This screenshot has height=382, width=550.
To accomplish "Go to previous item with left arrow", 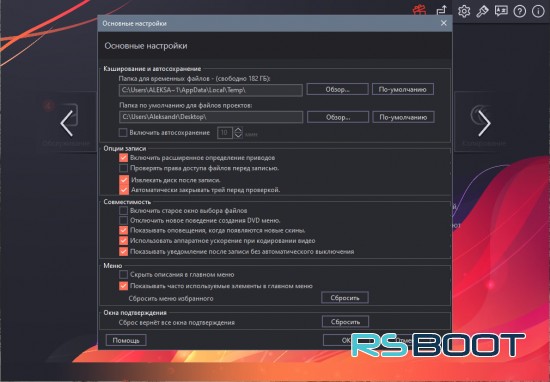I will (66, 123).
